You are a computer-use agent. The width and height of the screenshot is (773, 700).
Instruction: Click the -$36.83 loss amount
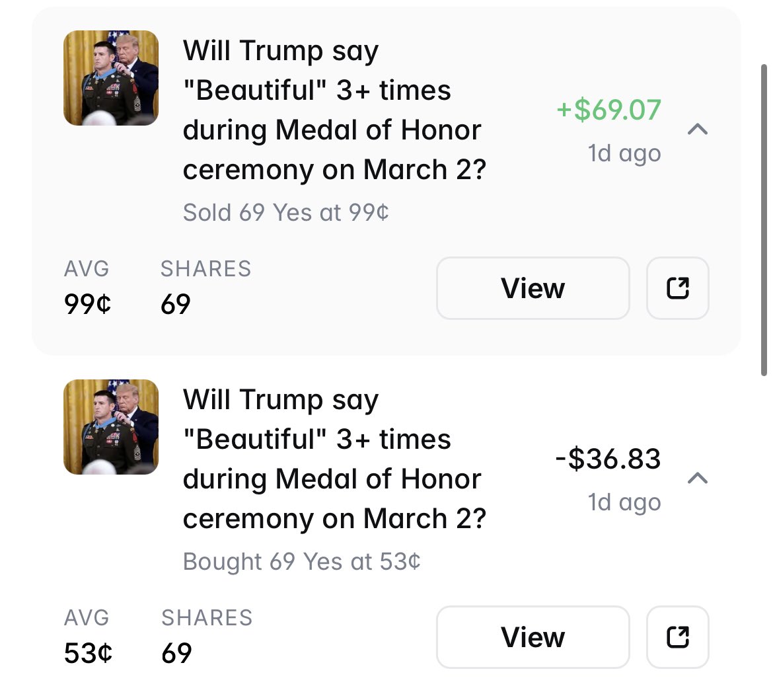point(608,459)
